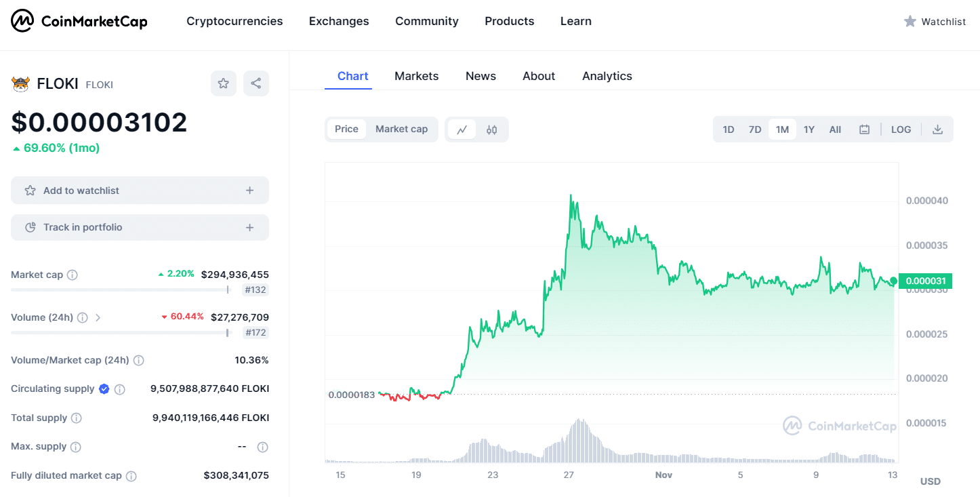Expand the Volume (24h) chevron
This screenshot has width=980, height=497.
98,318
